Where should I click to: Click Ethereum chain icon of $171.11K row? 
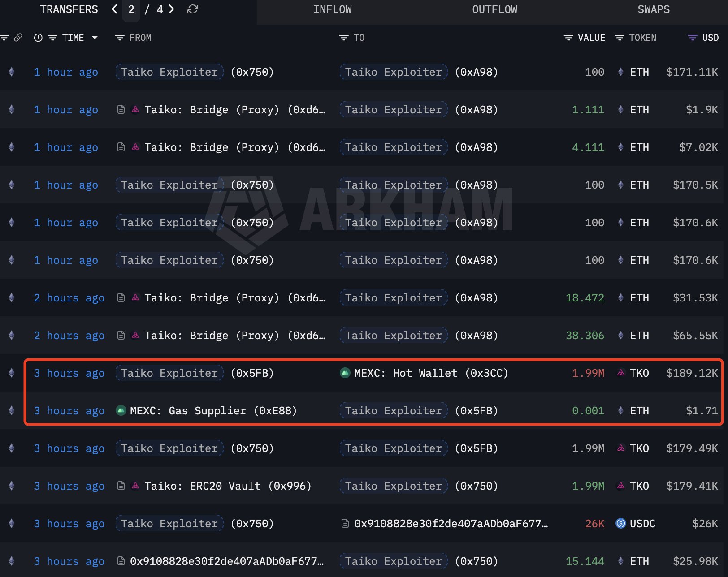click(x=12, y=72)
